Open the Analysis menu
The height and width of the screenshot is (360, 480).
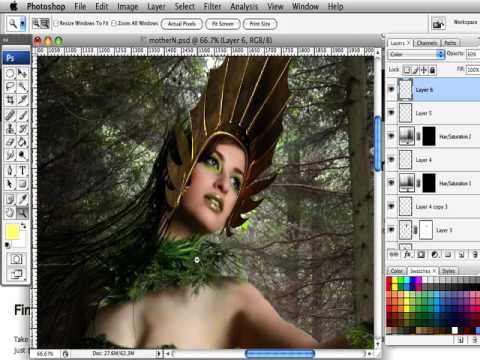click(x=244, y=6)
